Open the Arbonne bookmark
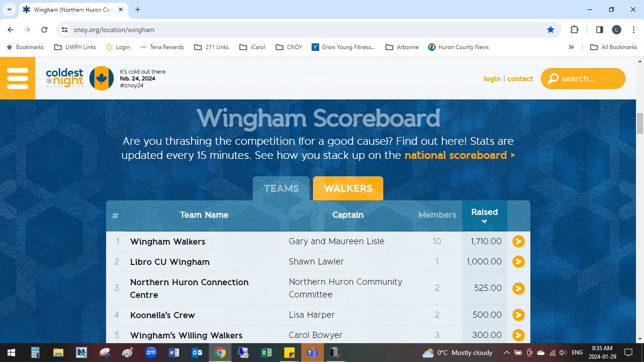The width and height of the screenshot is (644, 362). click(x=402, y=47)
